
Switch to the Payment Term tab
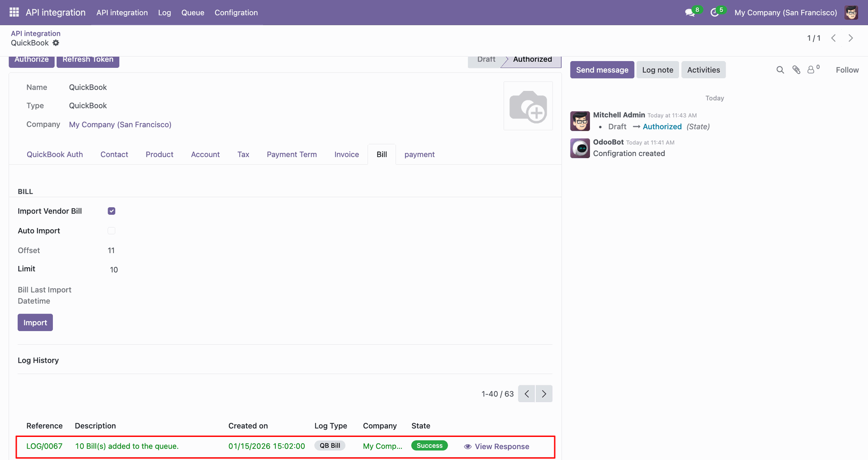pos(292,154)
